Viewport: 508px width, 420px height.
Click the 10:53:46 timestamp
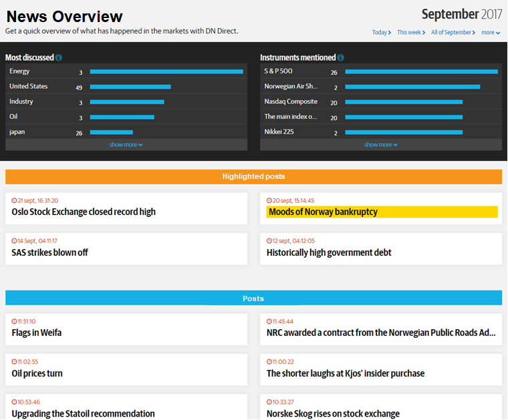29,402
